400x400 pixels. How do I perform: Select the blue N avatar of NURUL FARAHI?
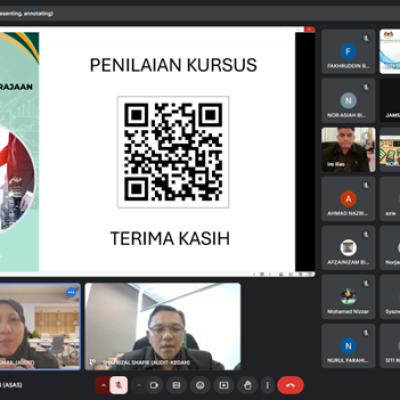pyautogui.click(x=348, y=346)
